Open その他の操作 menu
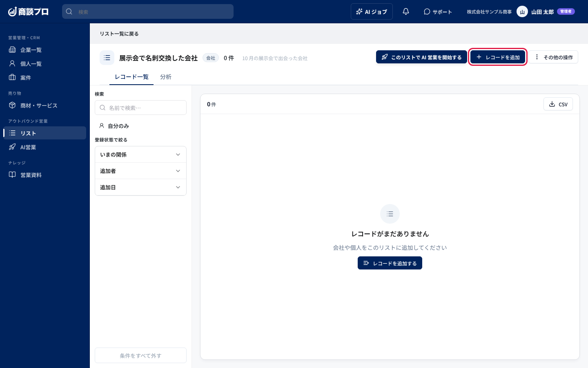 click(554, 57)
